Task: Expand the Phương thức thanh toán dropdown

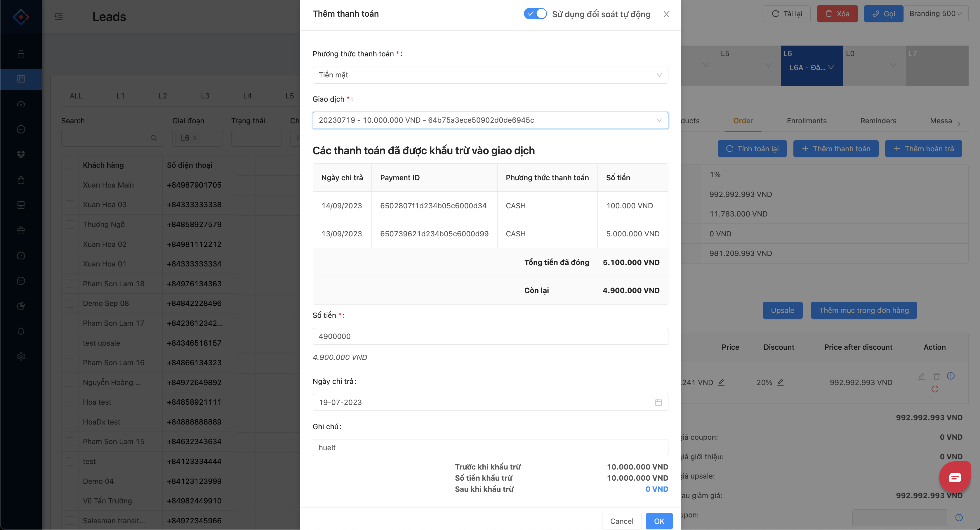Action: tap(490, 75)
